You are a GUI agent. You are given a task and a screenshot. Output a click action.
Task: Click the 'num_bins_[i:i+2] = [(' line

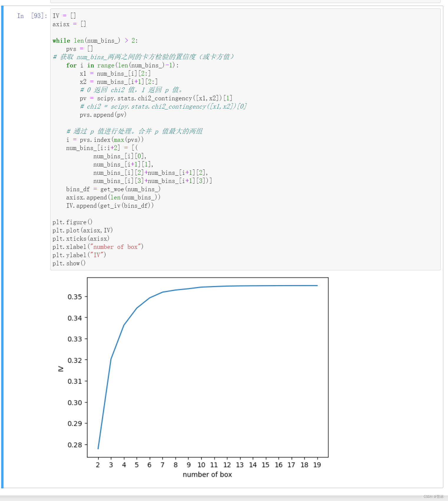pyautogui.click(x=102, y=148)
